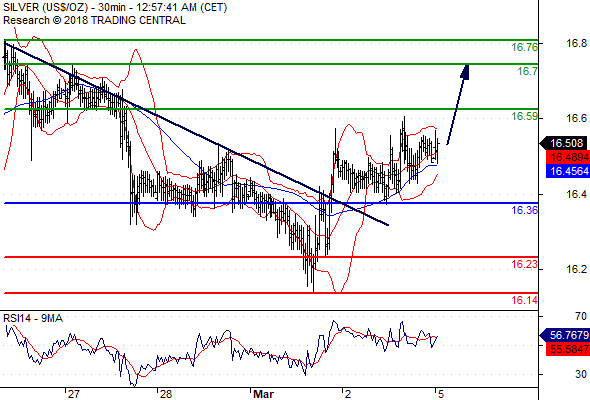Screen dimensions: 590x400
Task: Click the upward dark blue arrow head
Action: click(465, 72)
